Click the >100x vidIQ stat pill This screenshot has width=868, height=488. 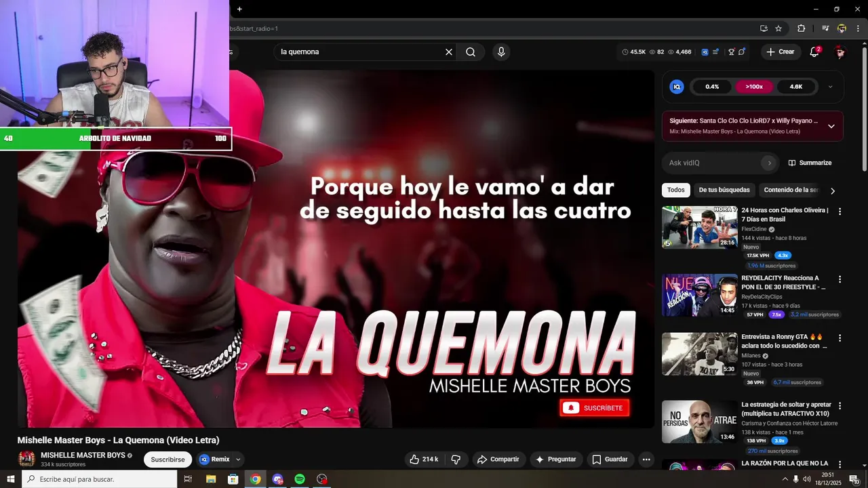coord(754,87)
